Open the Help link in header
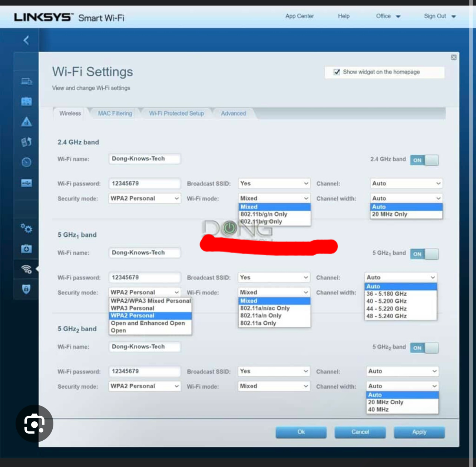The image size is (476, 467). [x=344, y=16]
